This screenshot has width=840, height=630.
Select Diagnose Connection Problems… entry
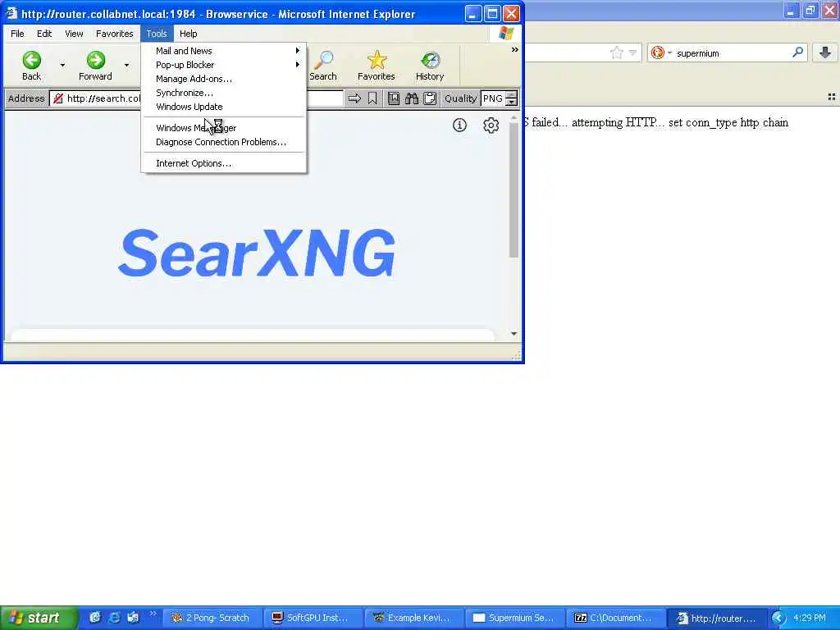224,142
